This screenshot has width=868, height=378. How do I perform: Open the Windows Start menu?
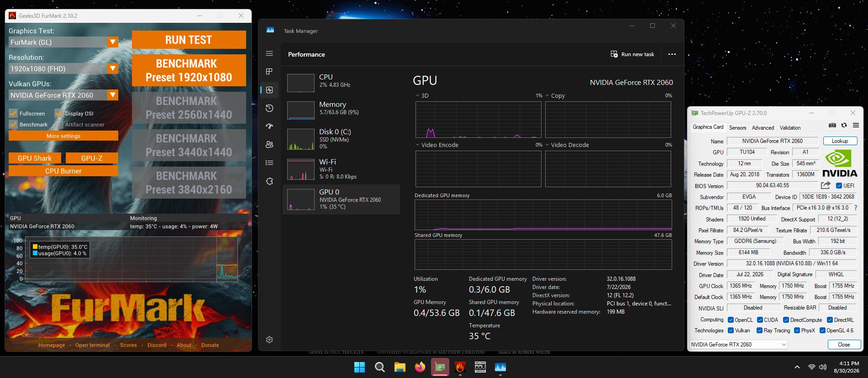(x=360, y=367)
